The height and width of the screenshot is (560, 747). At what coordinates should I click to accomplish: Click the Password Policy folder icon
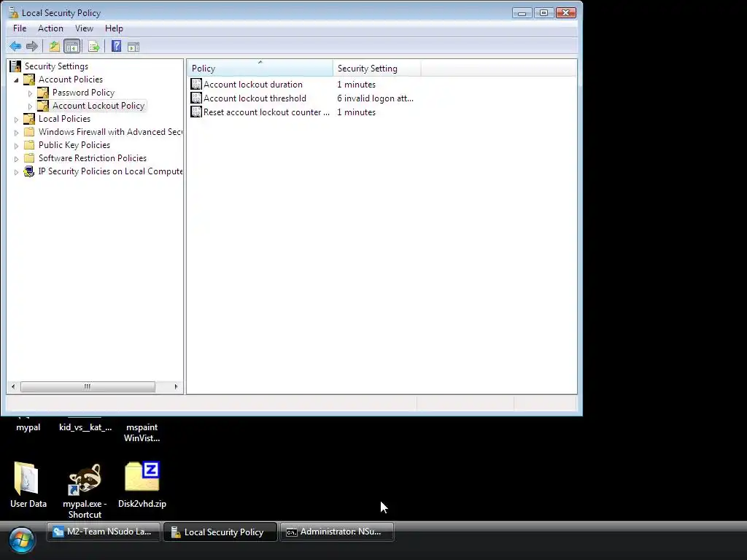(x=43, y=93)
